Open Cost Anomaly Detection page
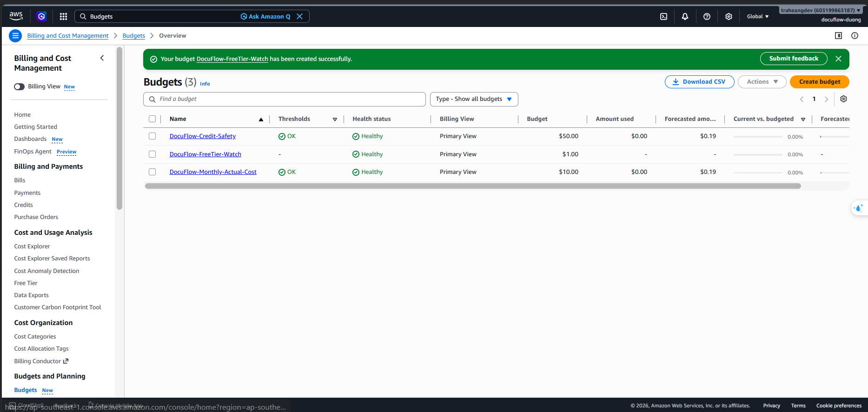The width and height of the screenshot is (868, 412). click(x=46, y=271)
